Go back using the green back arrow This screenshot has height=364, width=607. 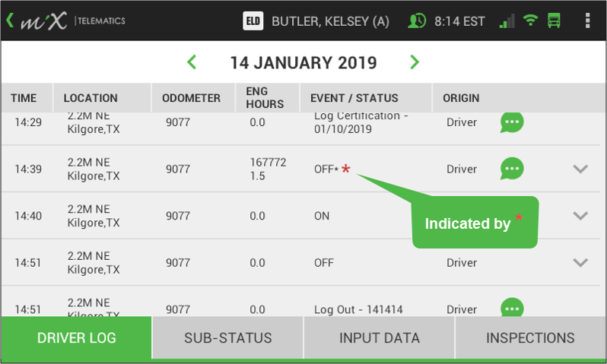pyautogui.click(x=10, y=21)
